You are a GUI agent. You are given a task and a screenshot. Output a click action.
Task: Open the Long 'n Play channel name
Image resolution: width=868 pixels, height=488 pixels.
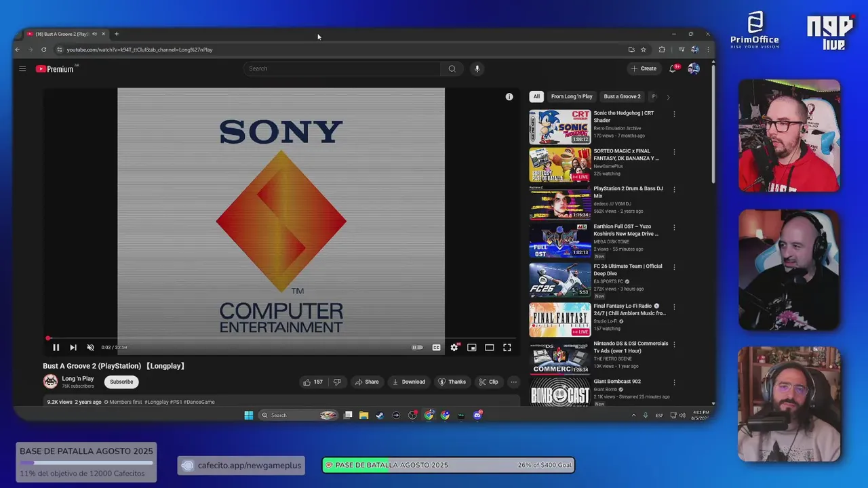click(78, 379)
